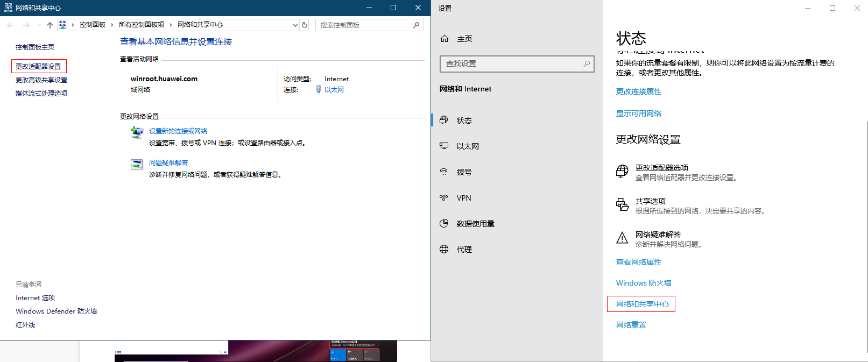
Task: Click the 搜索控制面板 search field
Action: click(x=364, y=25)
